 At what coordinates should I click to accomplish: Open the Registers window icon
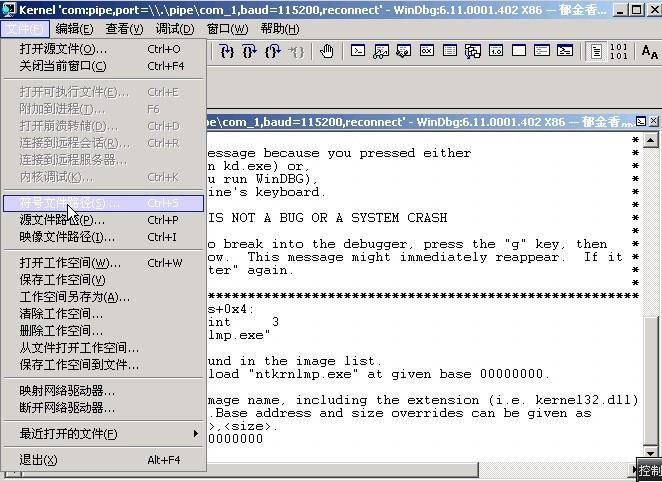427,51
